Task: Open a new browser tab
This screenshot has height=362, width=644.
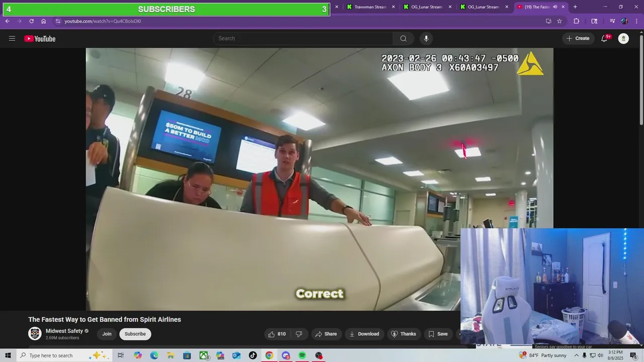Action: pyautogui.click(x=575, y=7)
